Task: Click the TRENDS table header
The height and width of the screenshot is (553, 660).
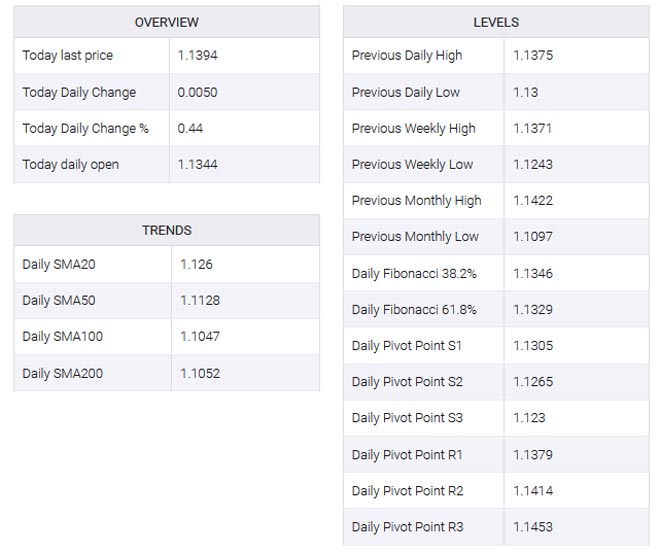Action: (x=166, y=230)
